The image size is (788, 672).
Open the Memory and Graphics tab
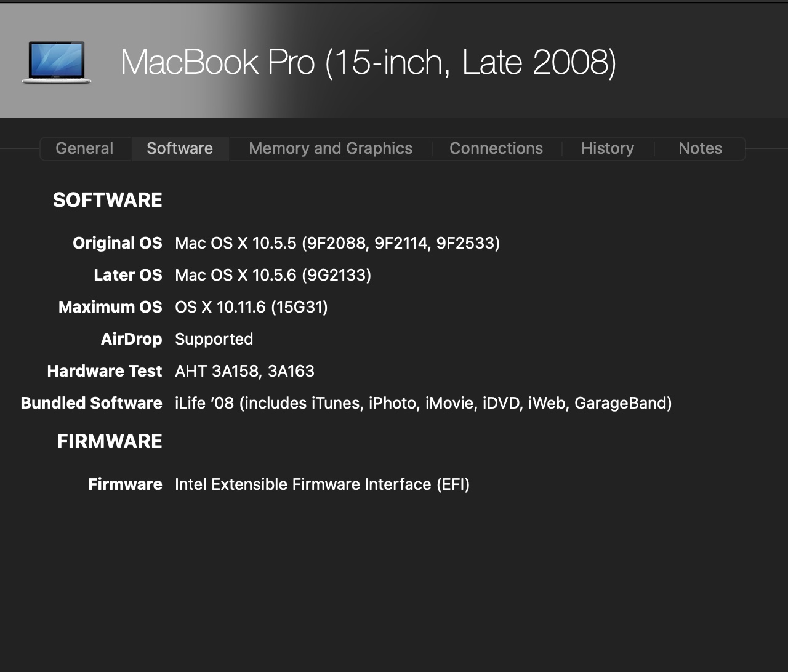(331, 148)
